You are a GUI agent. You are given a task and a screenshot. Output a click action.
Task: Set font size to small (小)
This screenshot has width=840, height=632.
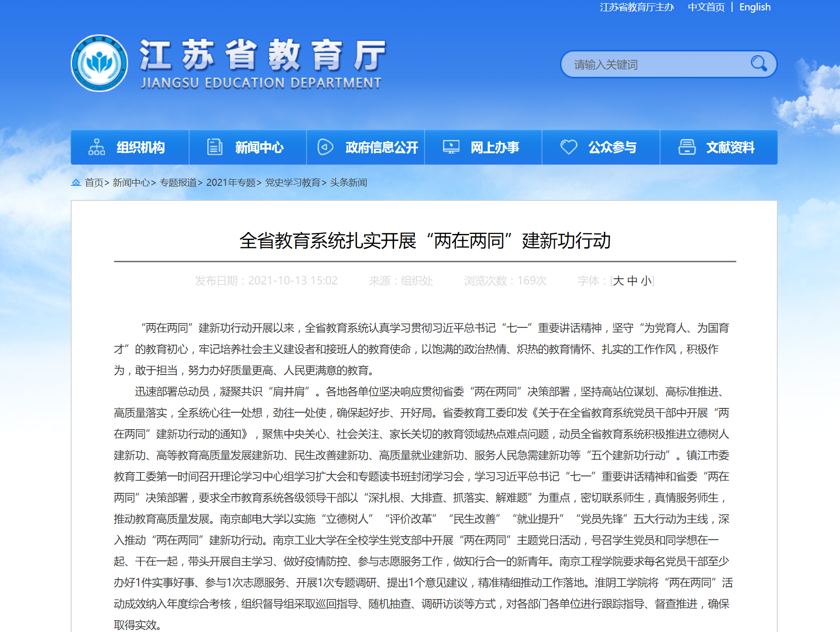tap(646, 281)
